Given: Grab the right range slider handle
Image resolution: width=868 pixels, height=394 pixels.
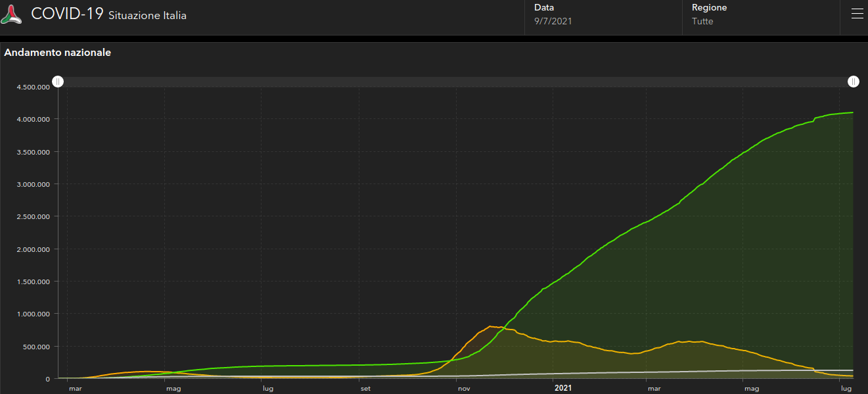Looking at the screenshot, I should (853, 82).
